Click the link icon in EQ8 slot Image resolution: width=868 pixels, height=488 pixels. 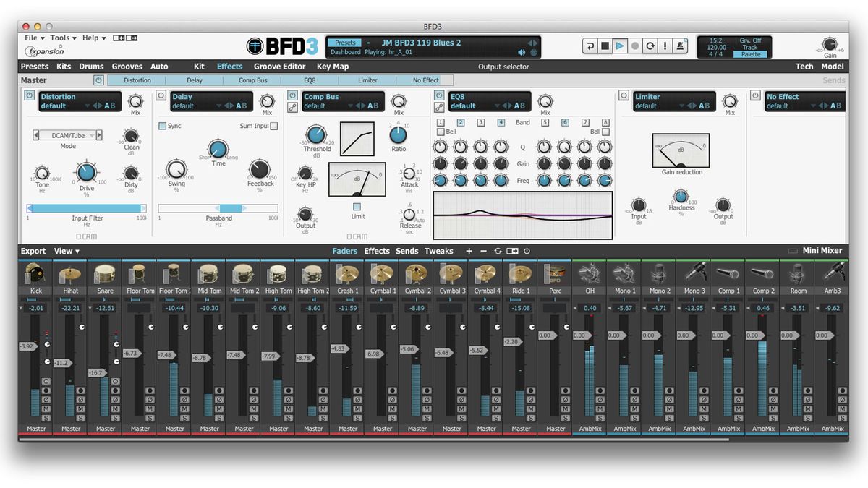point(439,107)
